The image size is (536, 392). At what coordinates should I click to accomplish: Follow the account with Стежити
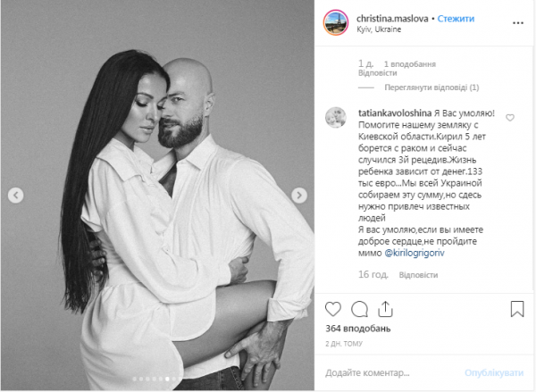(456, 19)
